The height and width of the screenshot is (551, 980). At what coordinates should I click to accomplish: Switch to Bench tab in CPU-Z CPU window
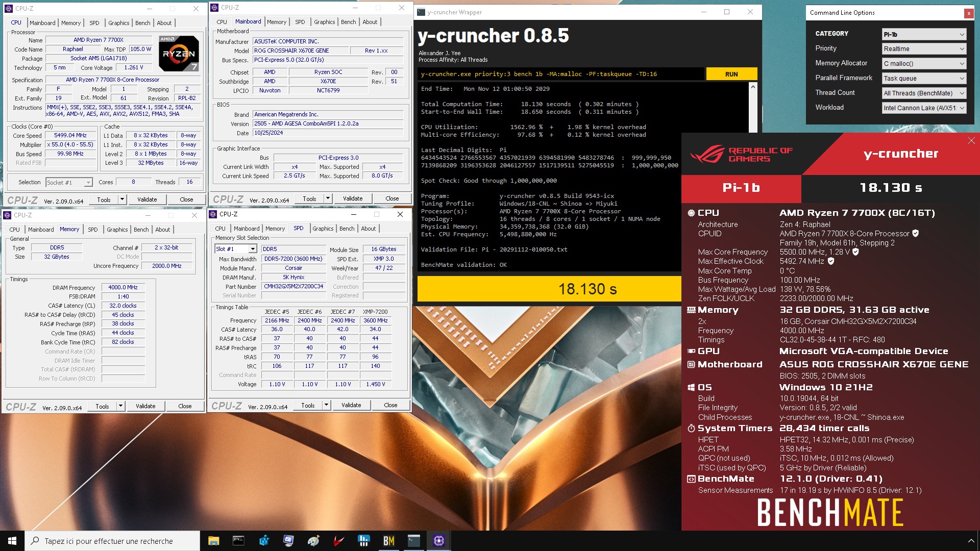pos(142,23)
